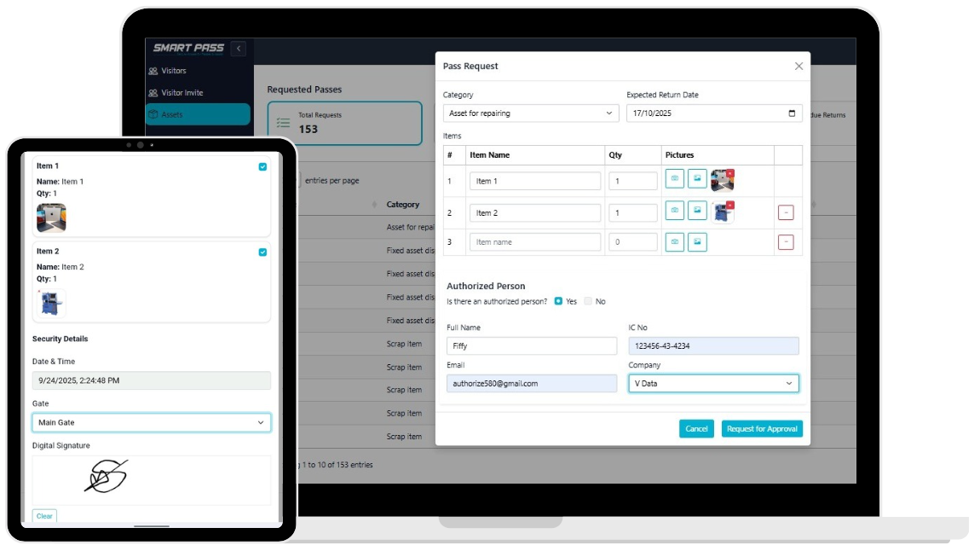The image size is (980, 551).
Task: Open the camera to capture Item 1 picture
Action: click(675, 178)
